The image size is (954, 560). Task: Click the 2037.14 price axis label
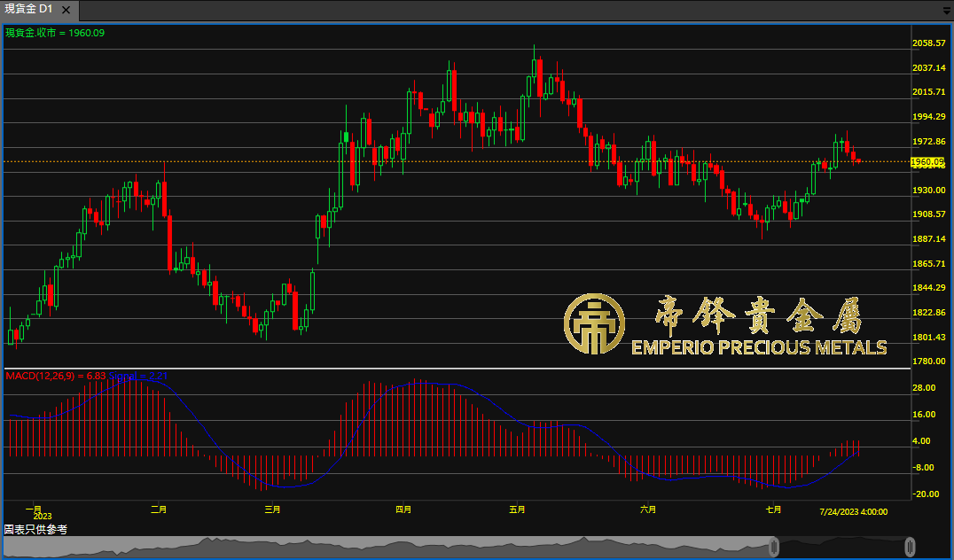[929, 67]
